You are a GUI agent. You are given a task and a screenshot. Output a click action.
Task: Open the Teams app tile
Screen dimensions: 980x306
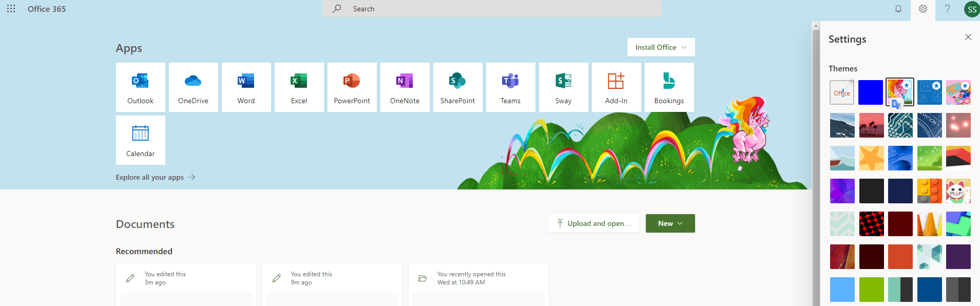pyautogui.click(x=511, y=87)
